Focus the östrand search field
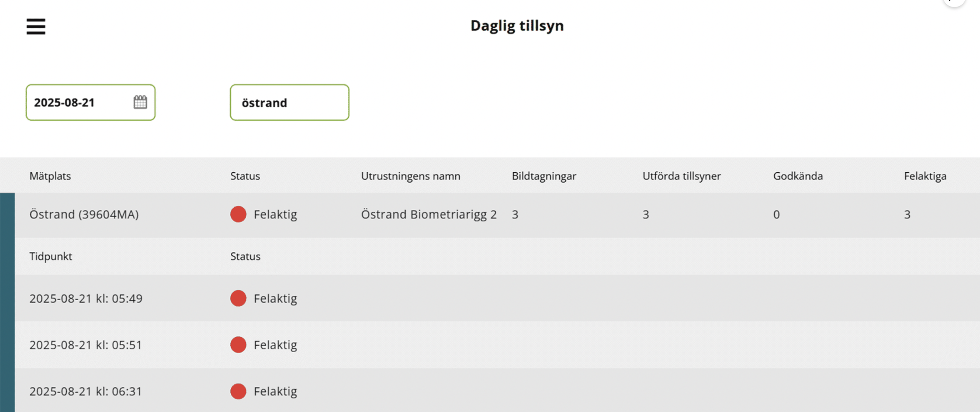Image resolution: width=980 pixels, height=412 pixels. (x=290, y=102)
